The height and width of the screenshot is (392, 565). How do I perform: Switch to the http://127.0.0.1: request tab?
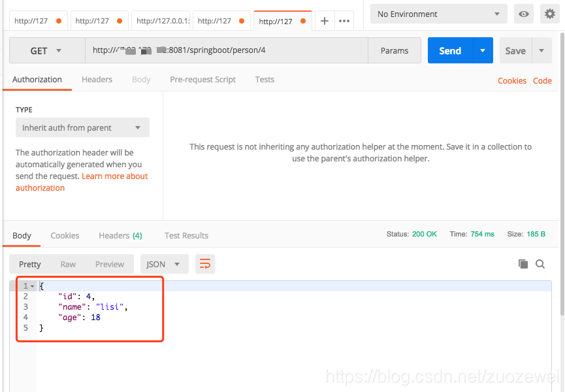coord(161,21)
